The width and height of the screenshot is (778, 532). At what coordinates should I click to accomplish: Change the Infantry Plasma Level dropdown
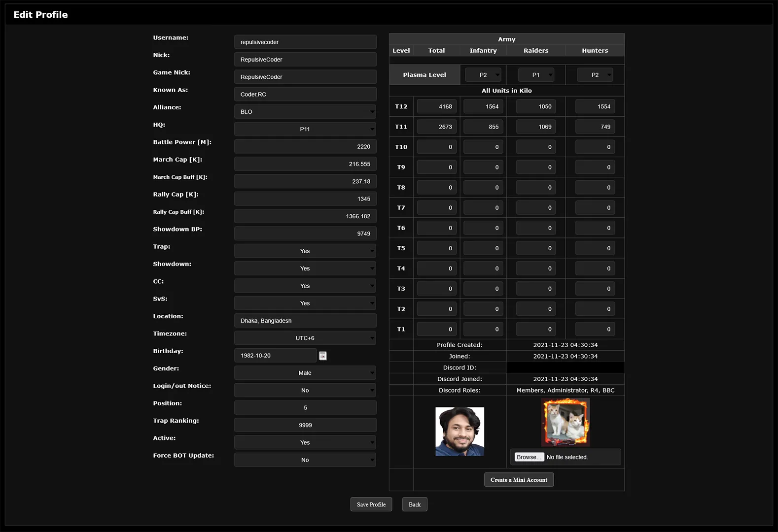483,75
